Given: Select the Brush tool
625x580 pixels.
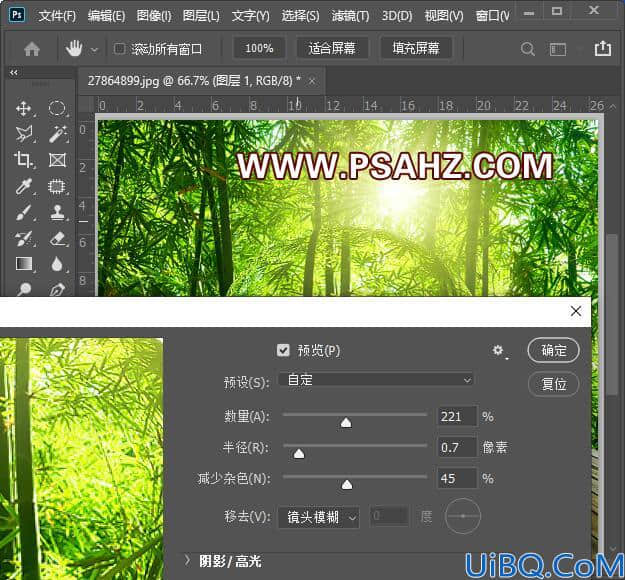Looking at the screenshot, I should (24, 212).
